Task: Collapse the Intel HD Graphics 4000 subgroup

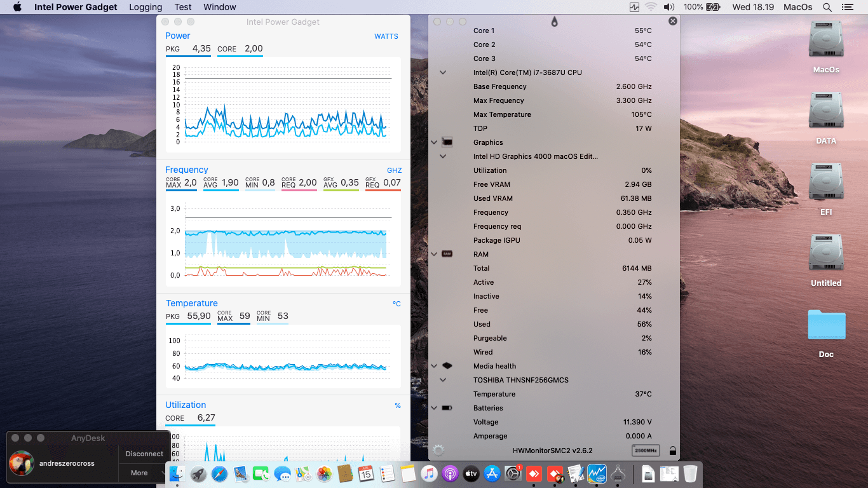Action: point(443,156)
